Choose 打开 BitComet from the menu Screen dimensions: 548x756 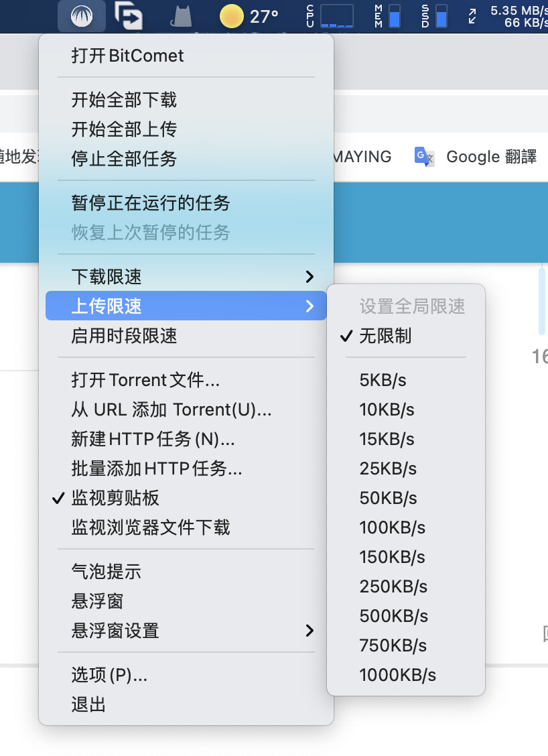186,56
